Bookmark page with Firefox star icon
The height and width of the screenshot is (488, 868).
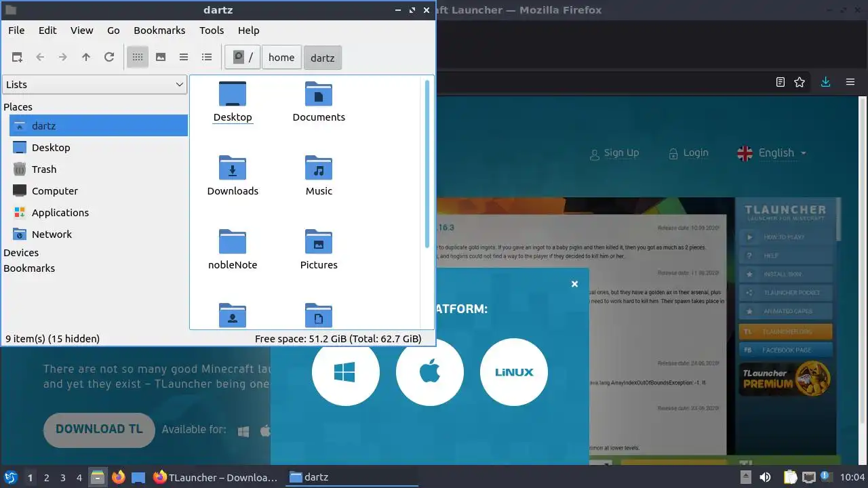800,82
